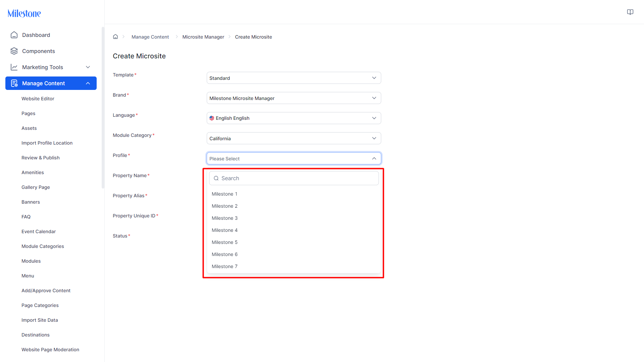Open Gallery Page
Image resolution: width=644 pixels, height=362 pixels.
[36, 187]
